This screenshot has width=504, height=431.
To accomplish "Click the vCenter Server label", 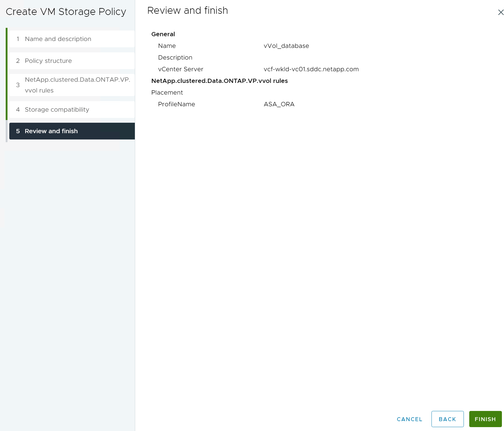I will (x=180, y=69).
